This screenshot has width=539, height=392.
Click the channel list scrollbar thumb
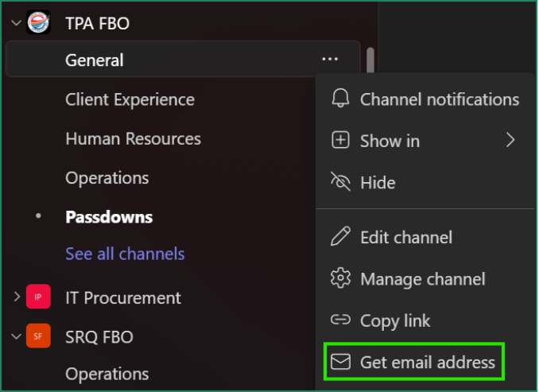[370, 60]
